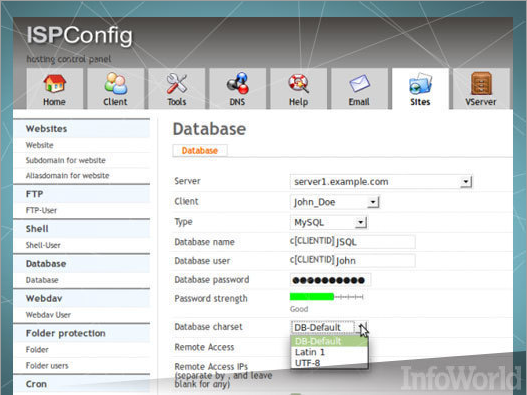Click the Database password field
This screenshot has width=527, height=395.
pyautogui.click(x=330, y=280)
